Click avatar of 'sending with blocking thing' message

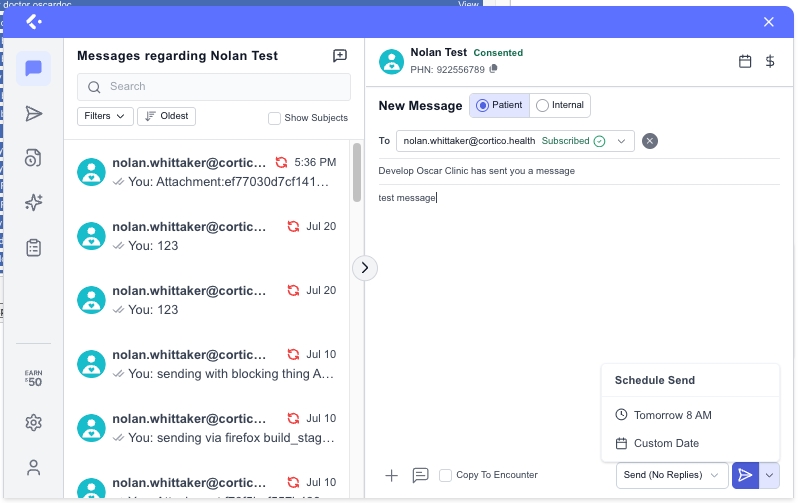point(91,364)
